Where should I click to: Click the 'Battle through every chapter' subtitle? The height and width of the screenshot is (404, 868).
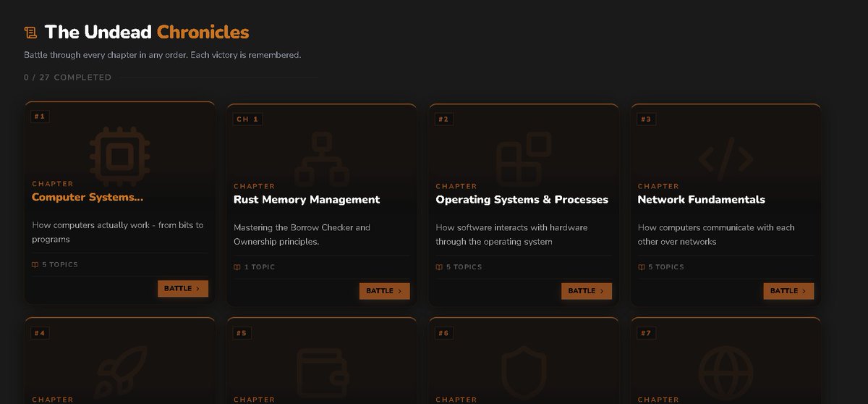pos(162,55)
